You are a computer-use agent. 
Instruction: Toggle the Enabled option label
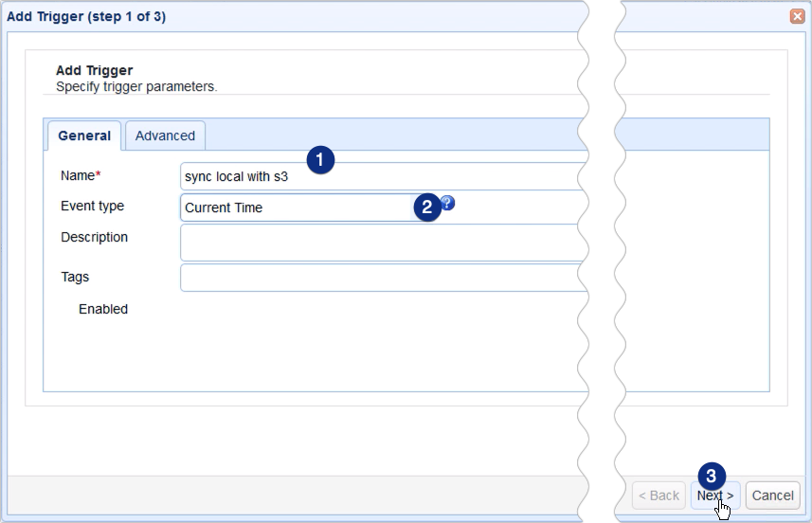[x=103, y=309]
